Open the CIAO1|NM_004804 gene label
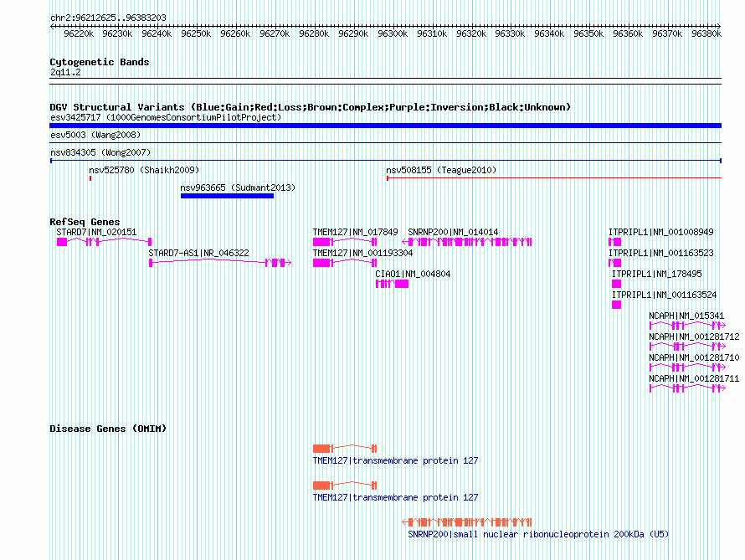 413,274
